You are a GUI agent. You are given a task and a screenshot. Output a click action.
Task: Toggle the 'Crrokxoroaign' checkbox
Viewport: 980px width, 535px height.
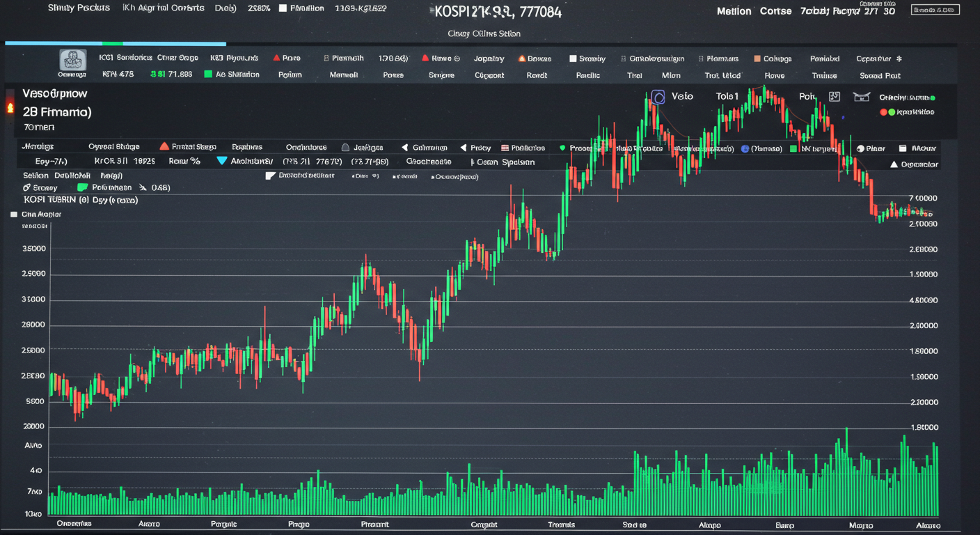[623, 59]
